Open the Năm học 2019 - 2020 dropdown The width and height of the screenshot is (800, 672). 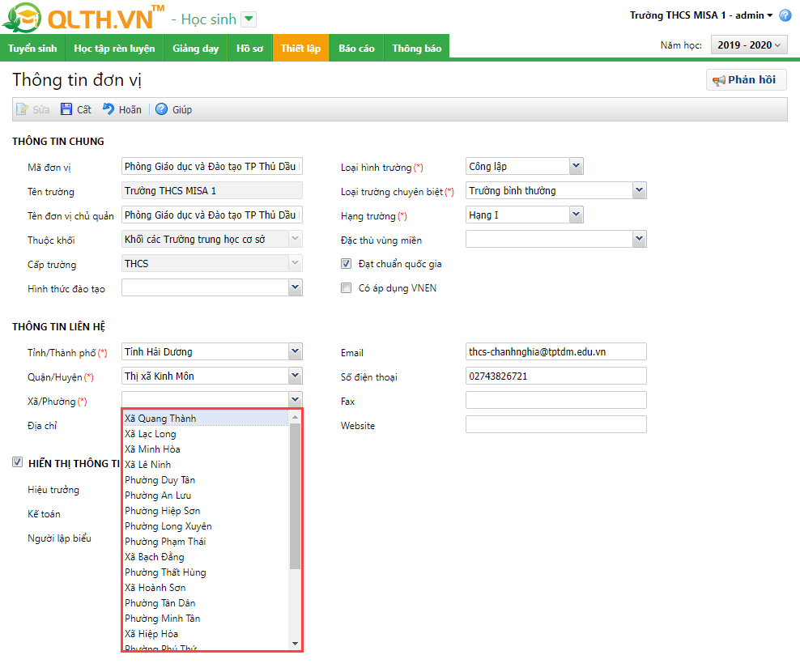point(749,45)
